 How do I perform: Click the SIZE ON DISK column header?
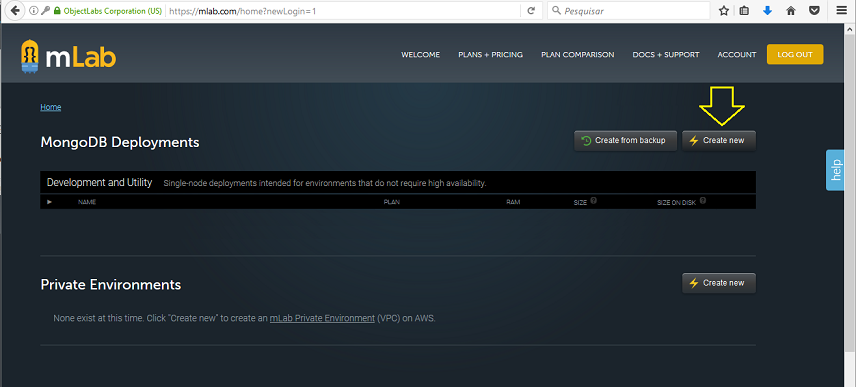676,203
